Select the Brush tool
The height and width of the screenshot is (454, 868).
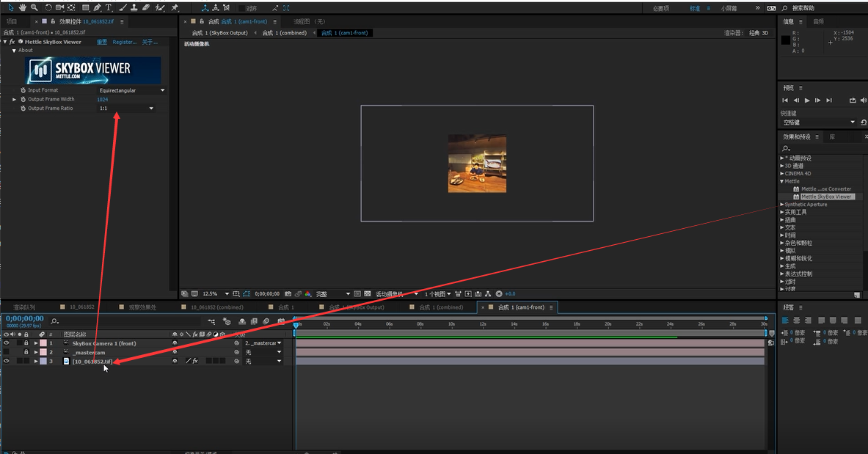(x=123, y=8)
